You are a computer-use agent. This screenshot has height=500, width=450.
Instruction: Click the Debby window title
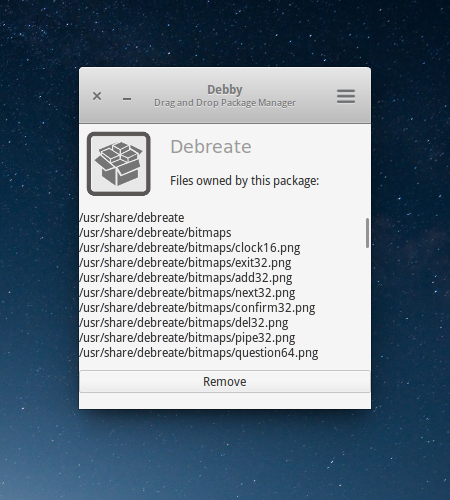(225, 90)
